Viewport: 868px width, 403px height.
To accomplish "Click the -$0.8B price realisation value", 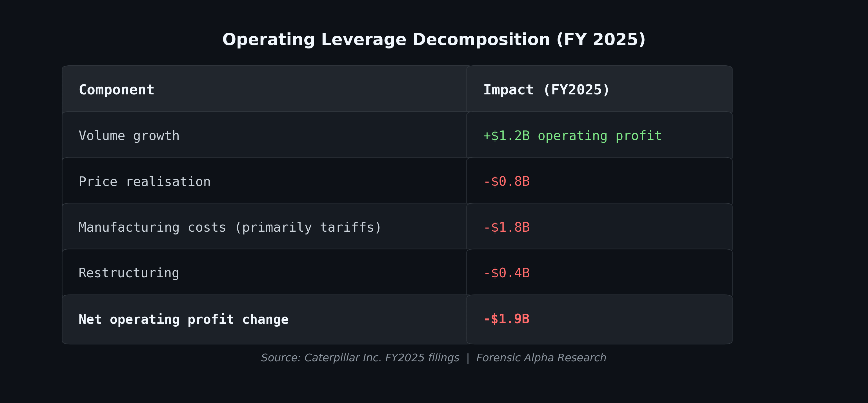I will click(x=507, y=181).
